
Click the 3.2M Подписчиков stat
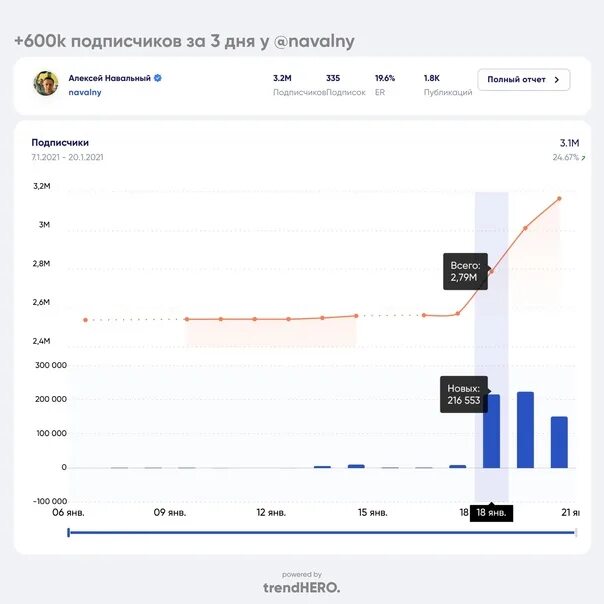click(299, 85)
